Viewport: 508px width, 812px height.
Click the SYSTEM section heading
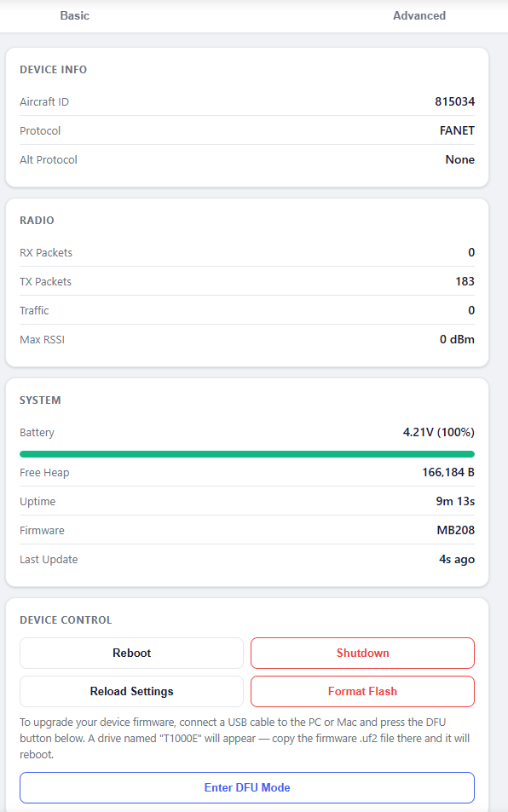coord(40,400)
